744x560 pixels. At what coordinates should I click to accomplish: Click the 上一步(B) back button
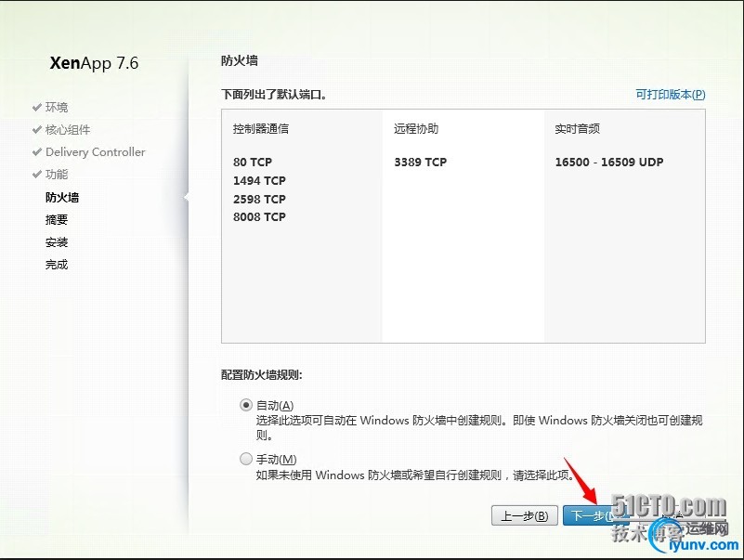(x=524, y=515)
